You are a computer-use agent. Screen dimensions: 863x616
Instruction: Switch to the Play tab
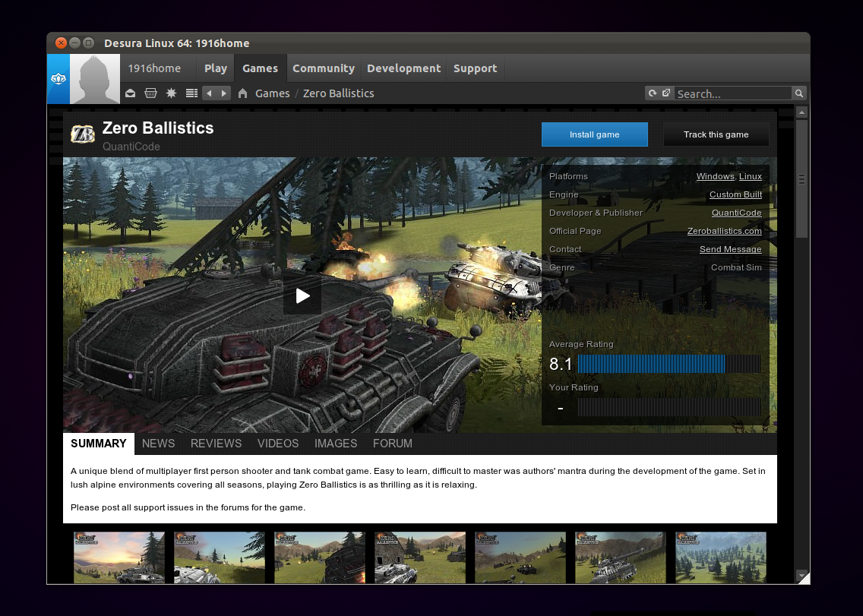click(216, 68)
